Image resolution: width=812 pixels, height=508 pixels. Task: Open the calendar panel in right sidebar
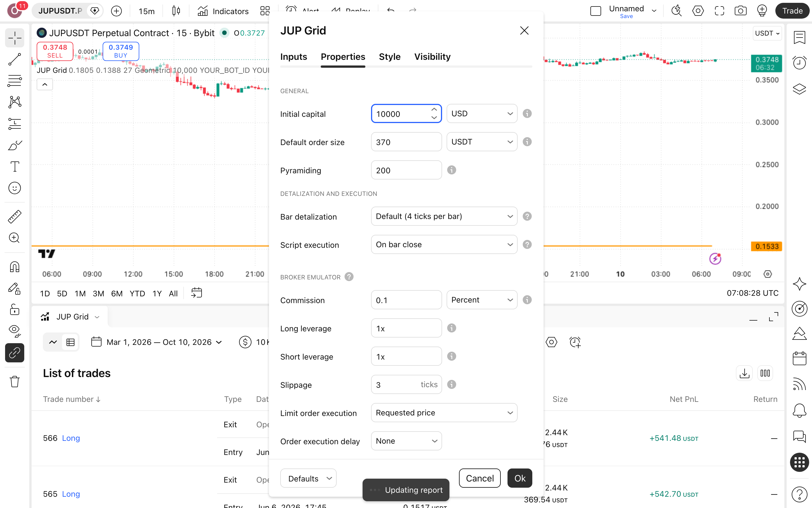[x=800, y=358]
